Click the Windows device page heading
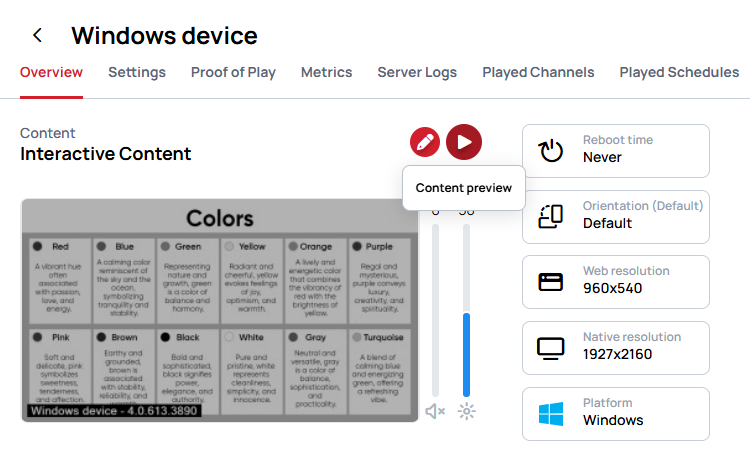750x463 pixels. tap(165, 35)
